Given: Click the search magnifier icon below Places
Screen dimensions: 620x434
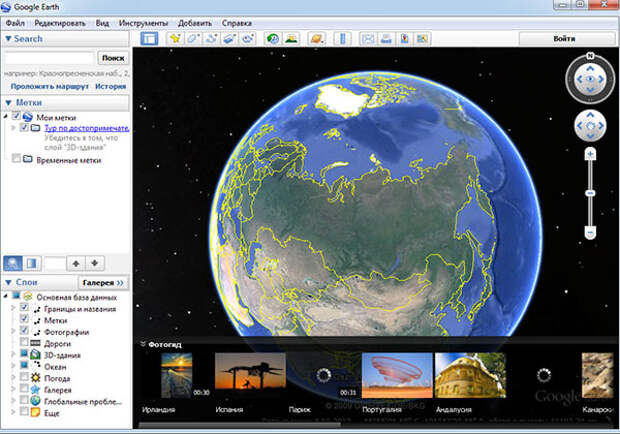Looking at the screenshot, I should (13, 263).
